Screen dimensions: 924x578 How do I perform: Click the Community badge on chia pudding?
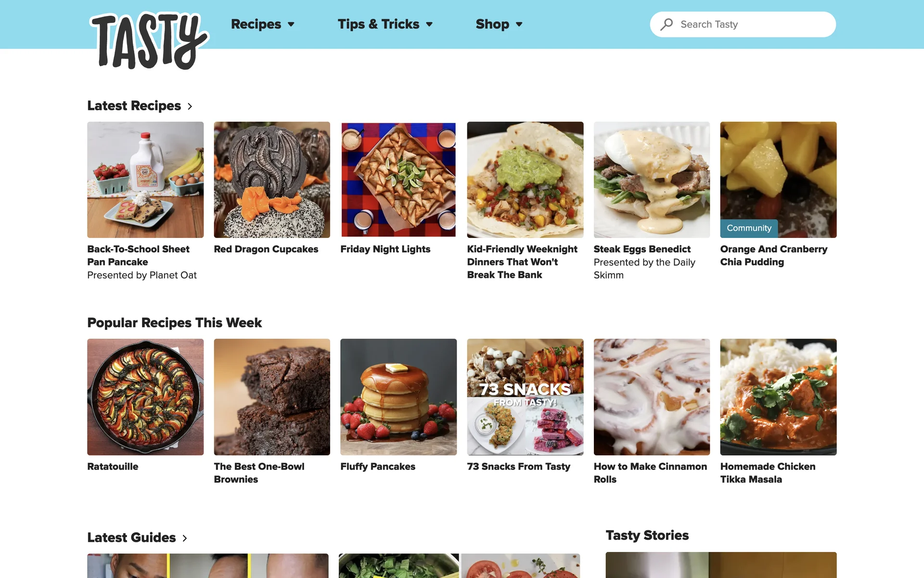pyautogui.click(x=749, y=228)
